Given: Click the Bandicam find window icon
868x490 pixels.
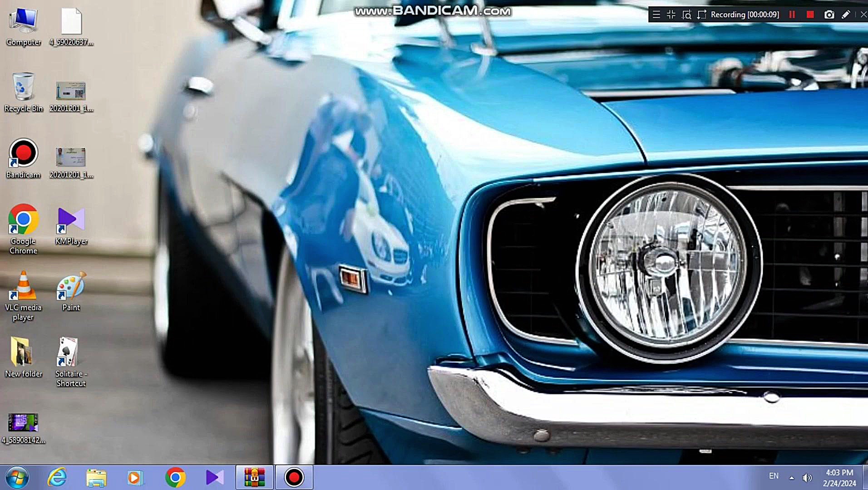Looking at the screenshot, I should 686,15.
